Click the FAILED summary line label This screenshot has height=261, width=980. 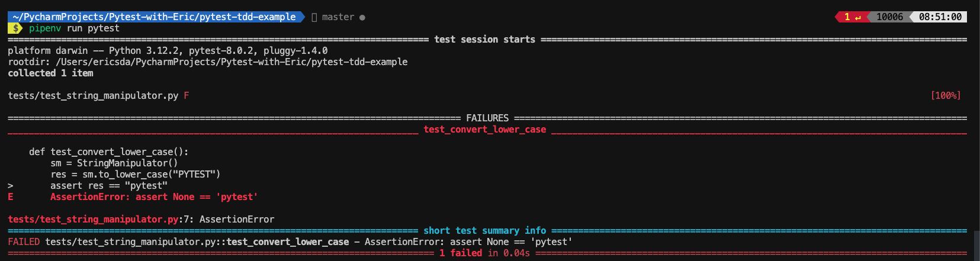point(24,241)
